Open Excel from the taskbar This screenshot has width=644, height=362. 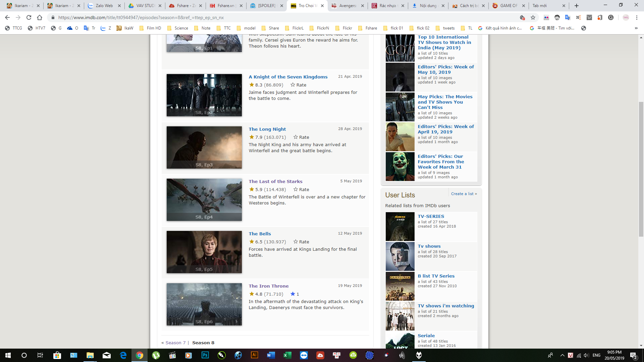coord(287,355)
